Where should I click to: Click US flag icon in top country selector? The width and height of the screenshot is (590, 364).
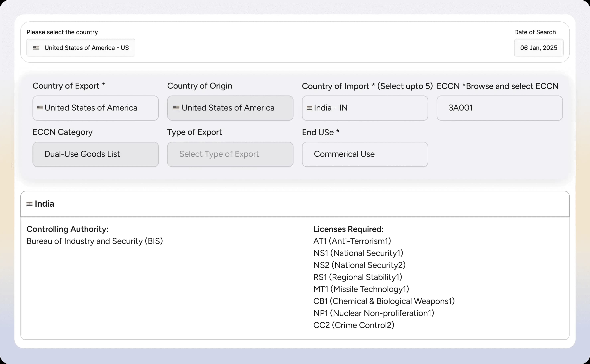pyautogui.click(x=36, y=48)
